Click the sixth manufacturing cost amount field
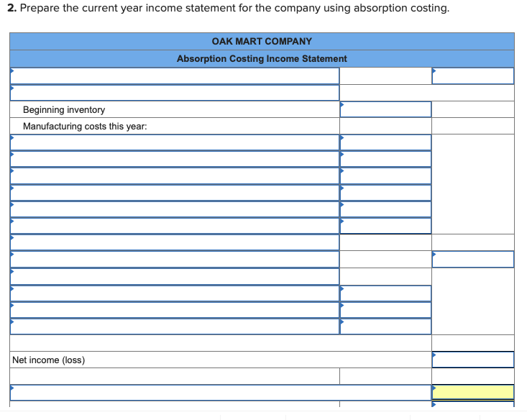Image resolution: width=527 pixels, height=420 pixels. 385,226
